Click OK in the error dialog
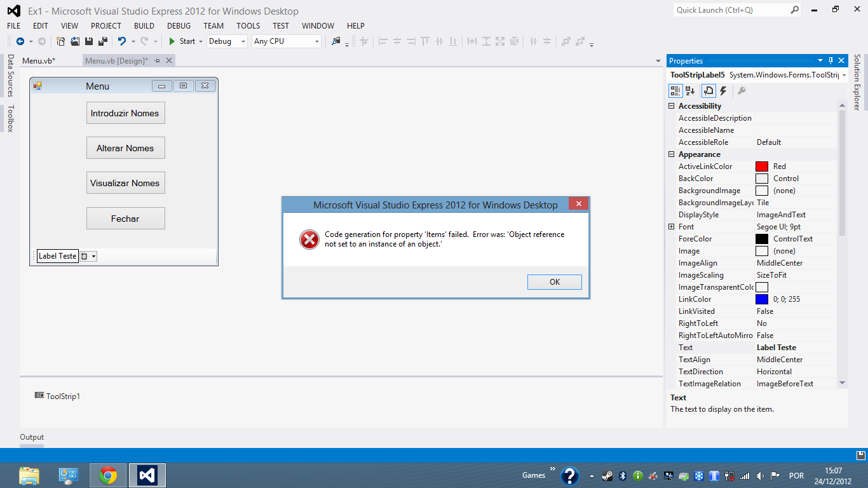The width and height of the screenshot is (868, 488). [x=554, y=281]
